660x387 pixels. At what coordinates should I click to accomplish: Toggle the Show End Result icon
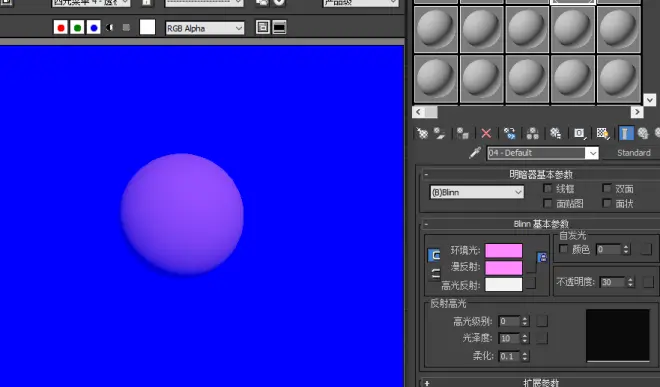coord(625,133)
